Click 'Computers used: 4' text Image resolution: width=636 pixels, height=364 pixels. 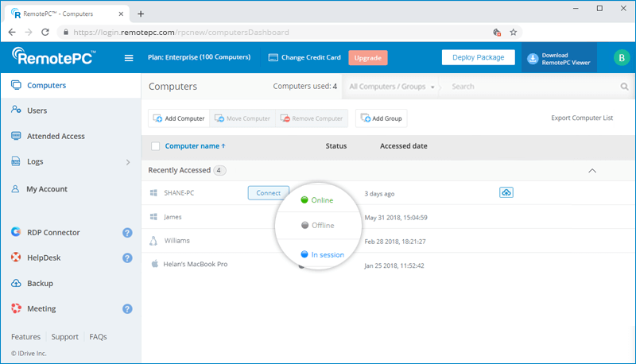click(305, 87)
